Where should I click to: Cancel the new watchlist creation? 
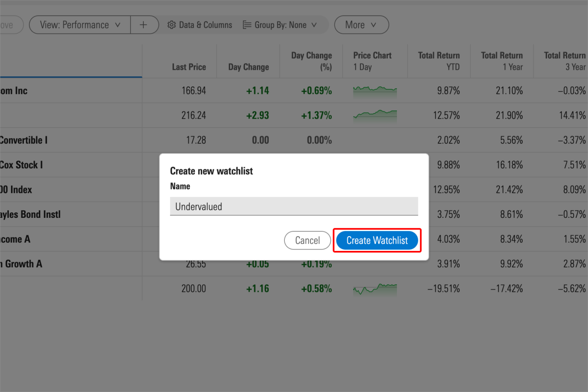[307, 240]
